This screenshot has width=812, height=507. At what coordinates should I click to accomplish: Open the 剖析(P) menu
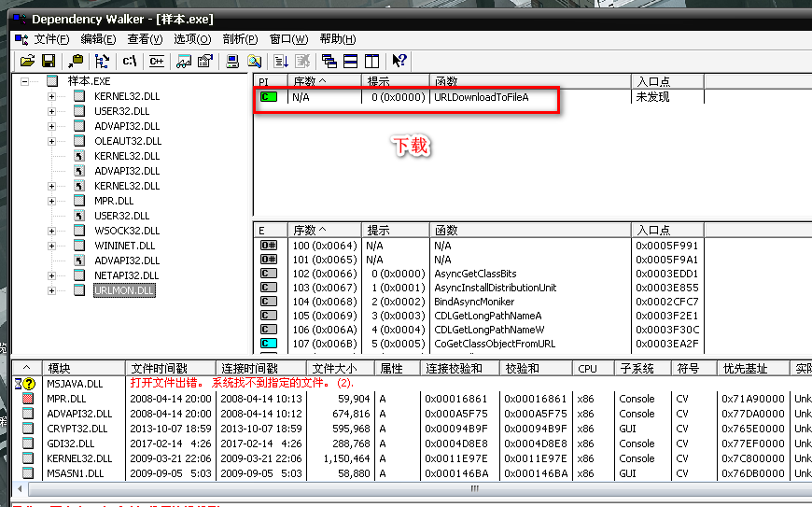point(240,39)
